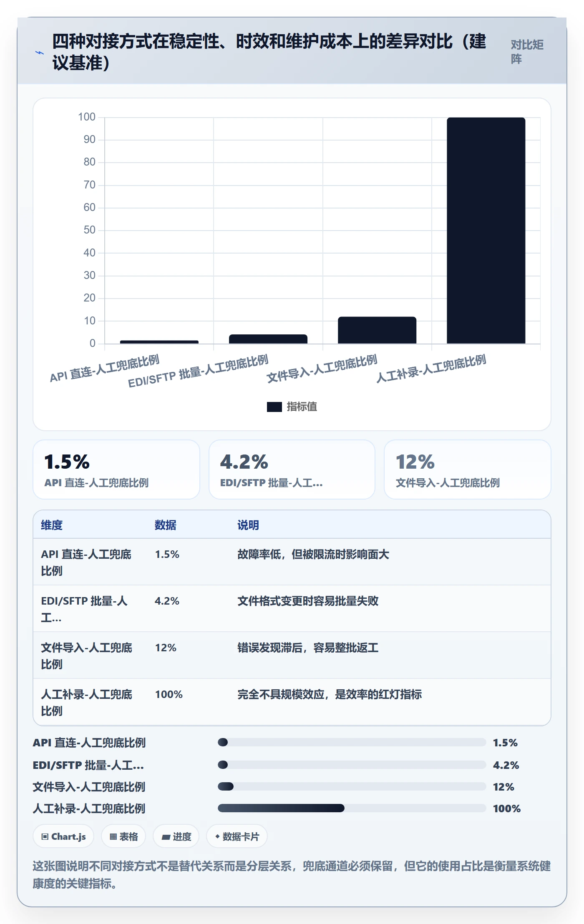Click the API 直连 bar in the chart
584x924 pixels.
[x=159, y=342]
